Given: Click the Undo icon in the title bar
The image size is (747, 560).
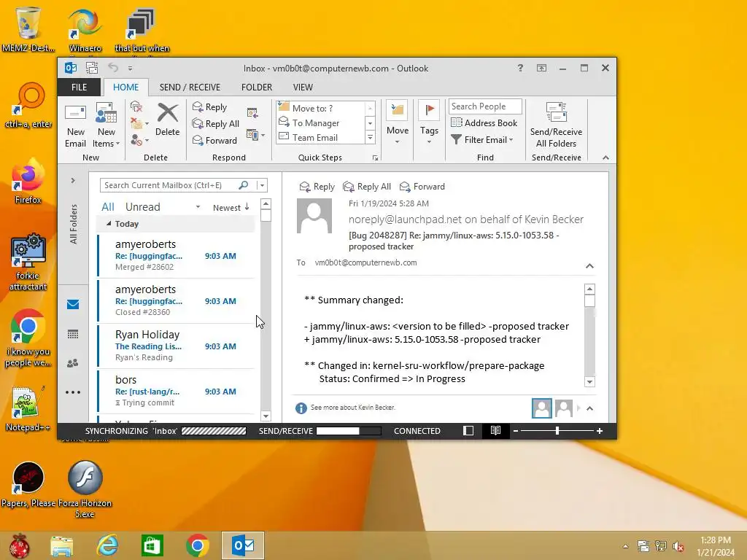Looking at the screenshot, I should point(113,68).
